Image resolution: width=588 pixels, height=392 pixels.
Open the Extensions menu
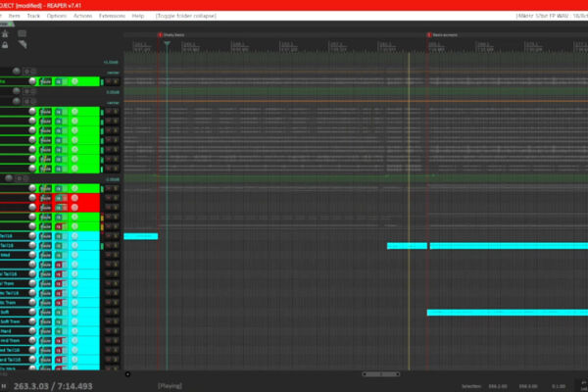(112, 16)
